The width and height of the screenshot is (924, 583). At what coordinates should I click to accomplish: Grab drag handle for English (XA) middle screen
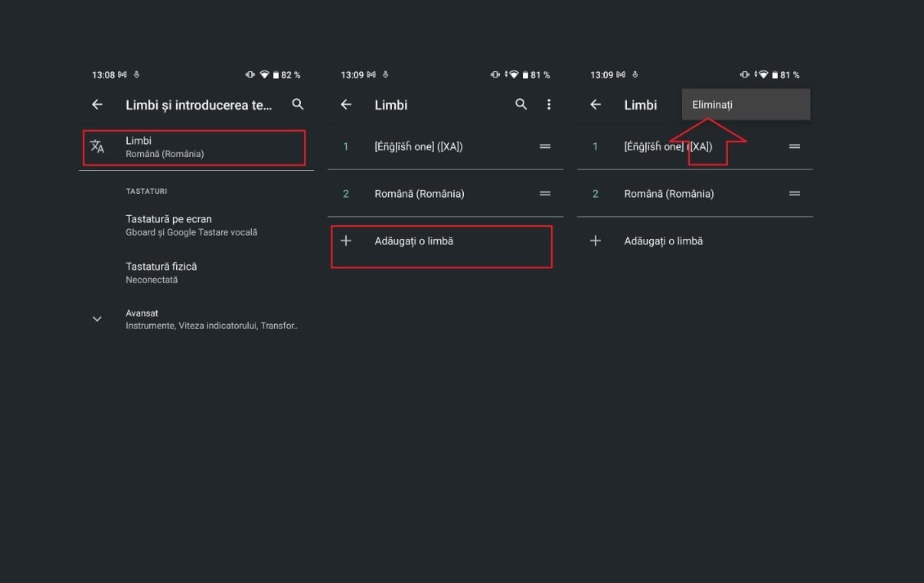coord(545,146)
